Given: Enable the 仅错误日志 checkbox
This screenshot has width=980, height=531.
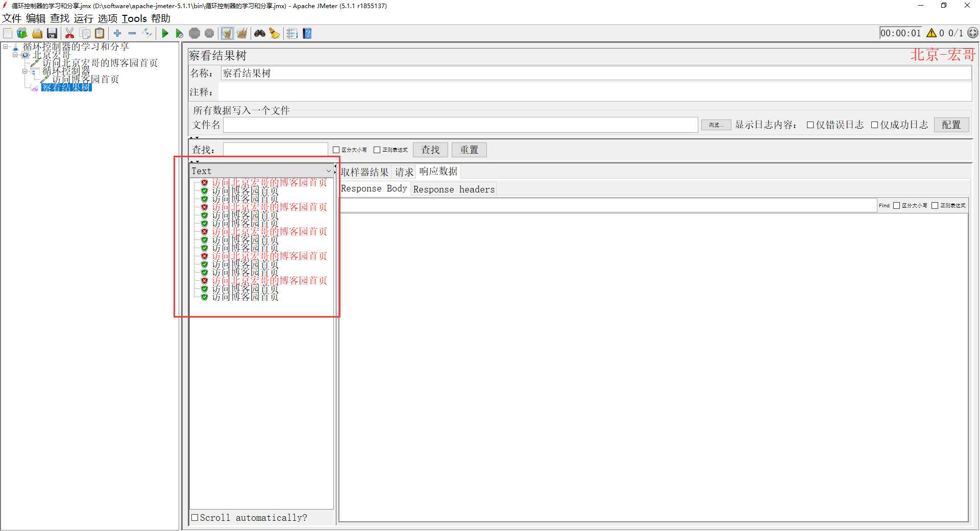Looking at the screenshot, I should pos(810,125).
